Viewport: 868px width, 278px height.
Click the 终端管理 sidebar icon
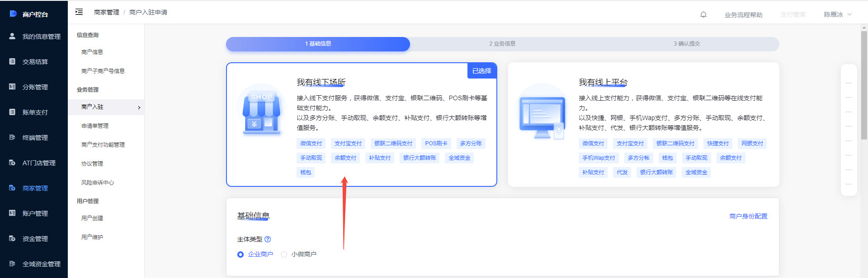click(12, 137)
